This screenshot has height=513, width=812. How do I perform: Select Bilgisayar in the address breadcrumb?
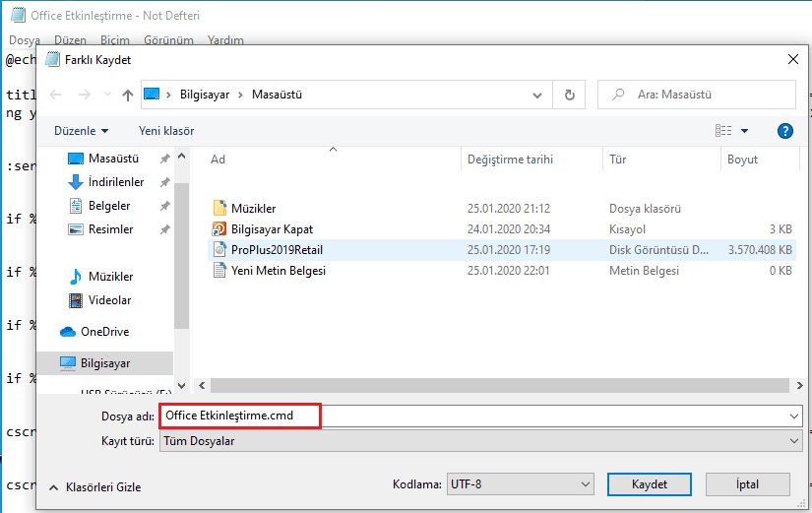205,95
